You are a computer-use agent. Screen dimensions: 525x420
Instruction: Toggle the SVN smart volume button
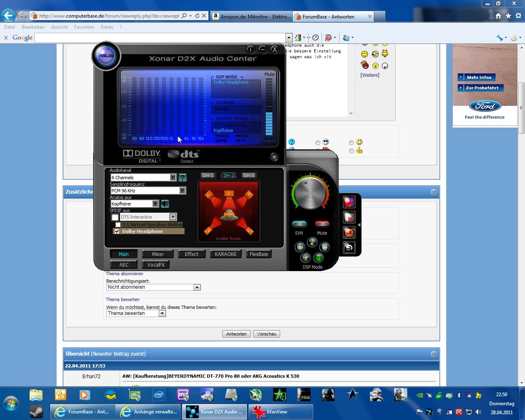point(299,224)
